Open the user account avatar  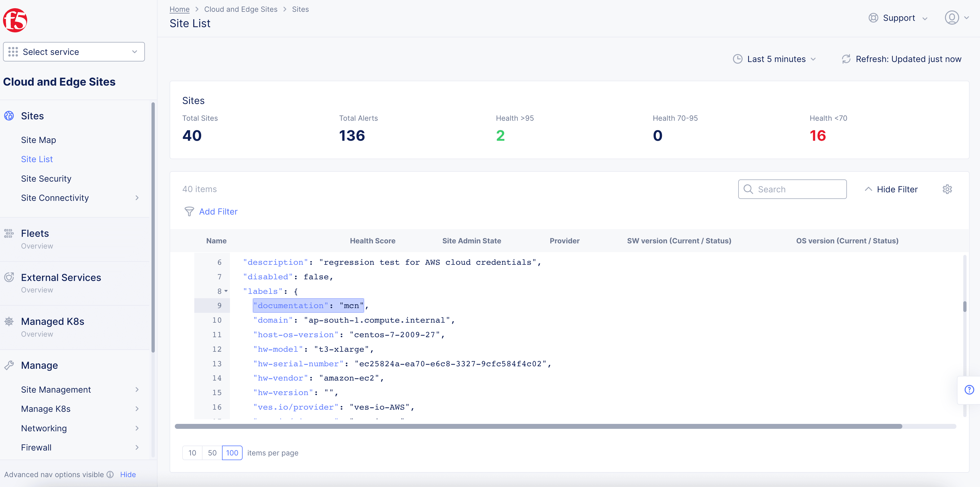click(951, 18)
